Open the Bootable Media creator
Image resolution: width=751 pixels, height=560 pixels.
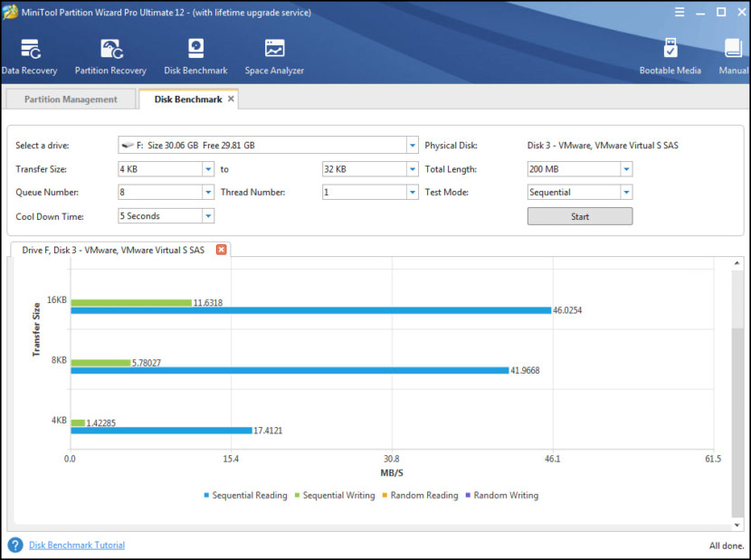(670, 52)
